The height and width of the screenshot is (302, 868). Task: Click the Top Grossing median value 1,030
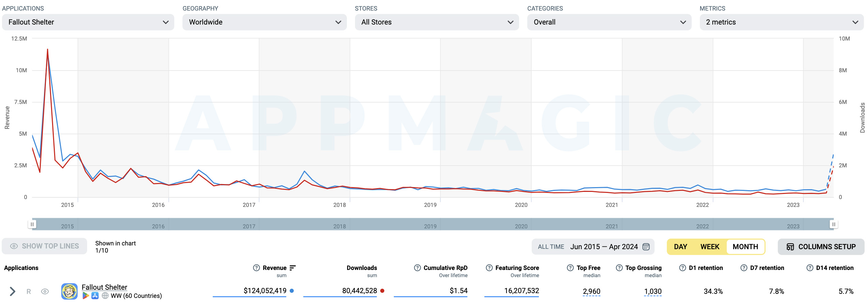tap(653, 291)
